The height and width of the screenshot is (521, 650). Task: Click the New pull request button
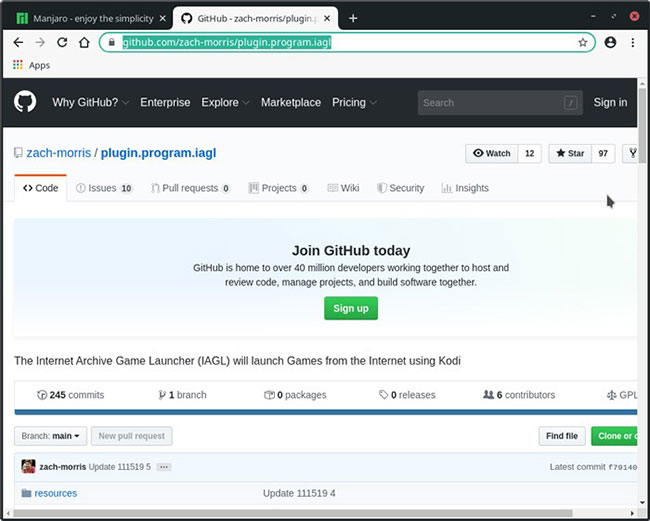pos(132,436)
